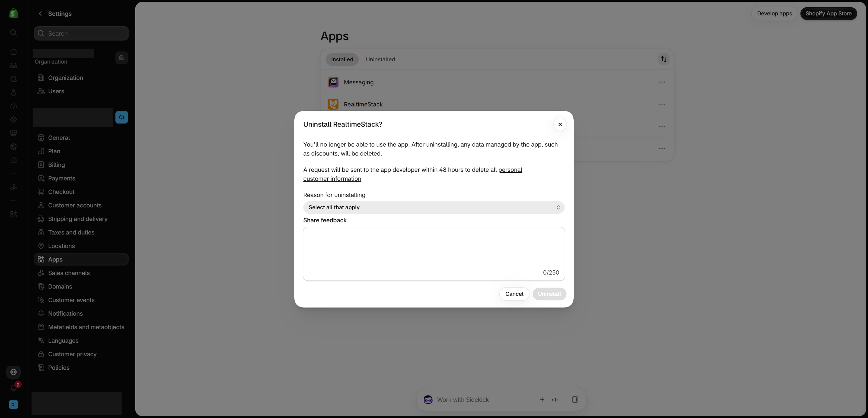
Task: Click the plus icon in Sidekick bar
Action: point(542,400)
